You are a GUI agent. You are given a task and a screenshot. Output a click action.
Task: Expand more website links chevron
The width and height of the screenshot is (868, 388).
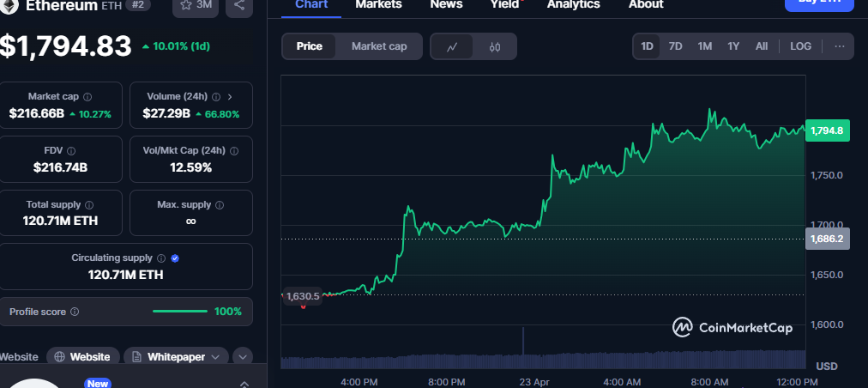[x=243, y=357]
